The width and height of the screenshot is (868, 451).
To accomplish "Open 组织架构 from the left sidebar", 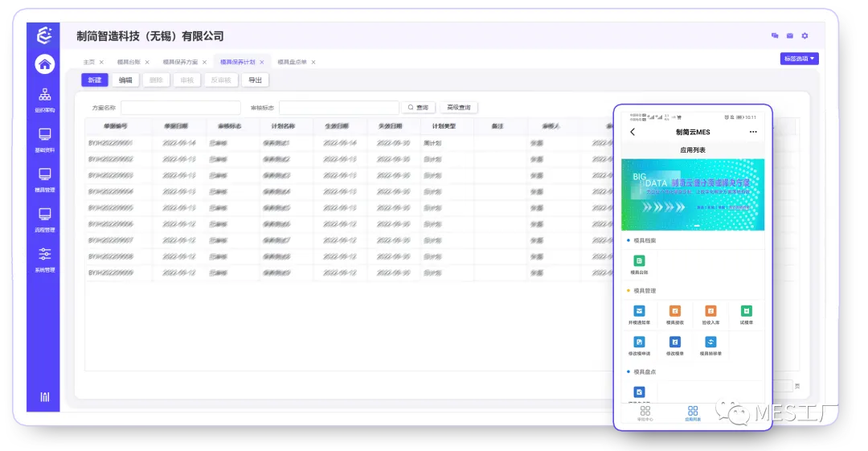I will 45,99.
